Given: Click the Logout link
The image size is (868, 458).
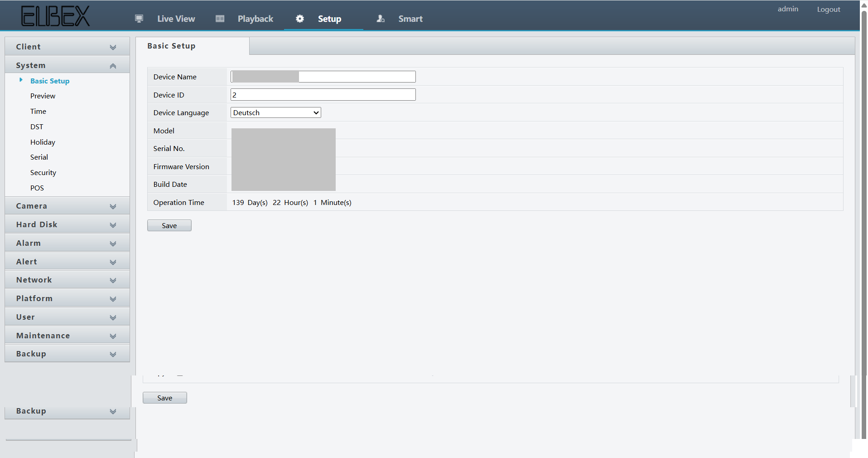Looking at the screenshot, I should pyautogui.click(x=828, y=9).
